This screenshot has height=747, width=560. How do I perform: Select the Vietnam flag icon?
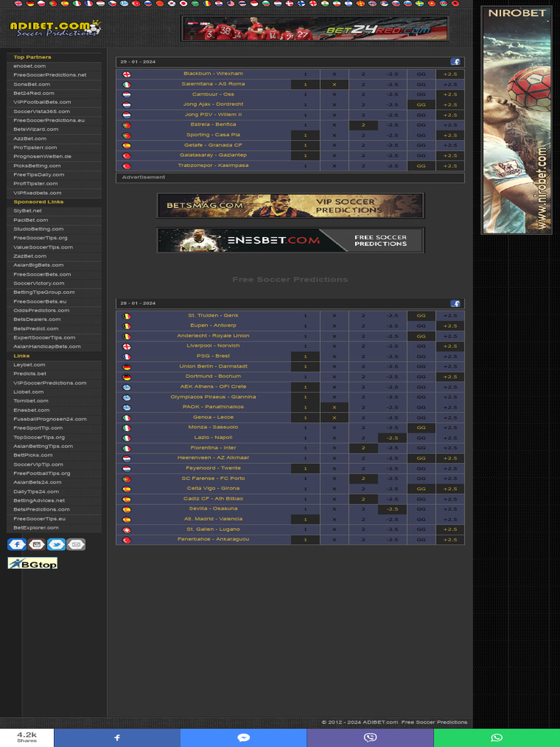[432, 4]
